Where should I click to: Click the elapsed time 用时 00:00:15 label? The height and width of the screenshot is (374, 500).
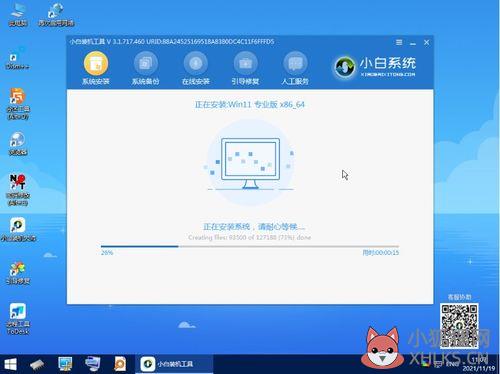click(x=381, y=253)
